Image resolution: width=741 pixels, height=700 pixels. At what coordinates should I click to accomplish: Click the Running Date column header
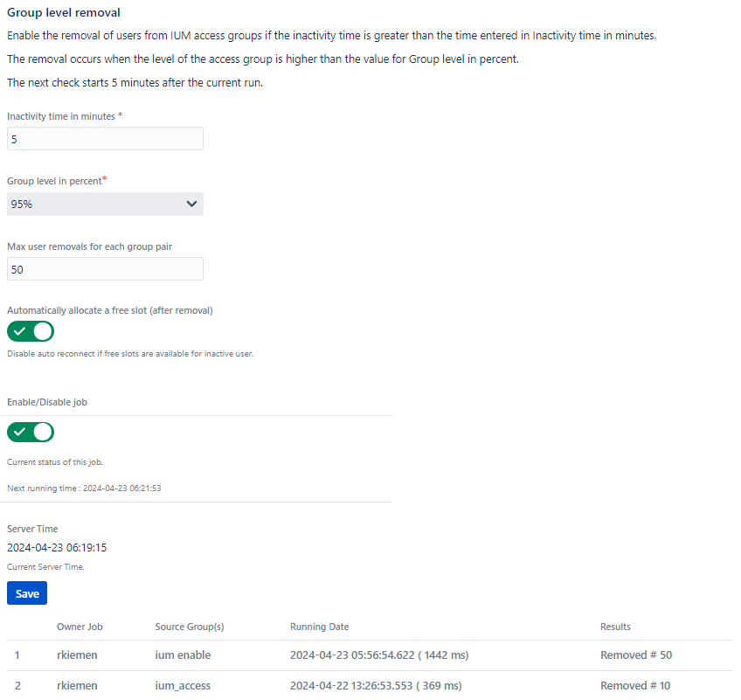(x=319, y=627)
